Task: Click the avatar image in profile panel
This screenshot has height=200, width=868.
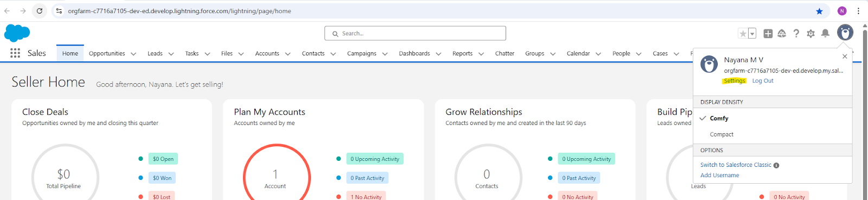Action: tap(709, 64)
